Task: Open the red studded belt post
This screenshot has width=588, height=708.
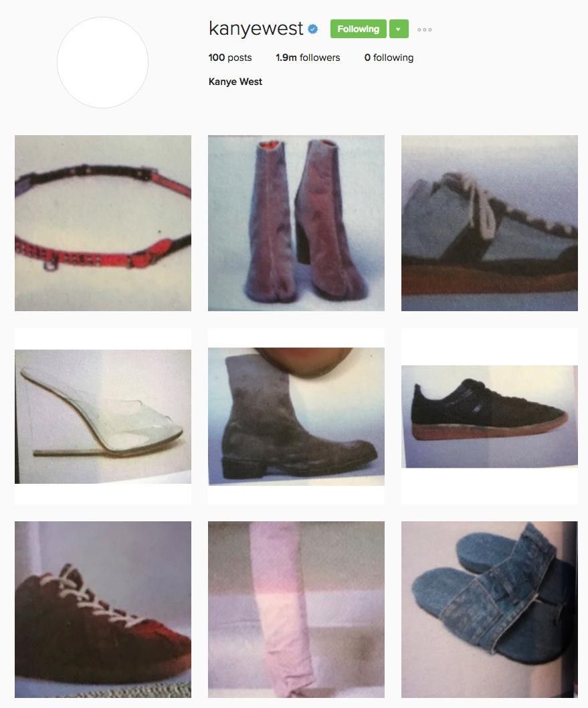Action: pos(103,223)
